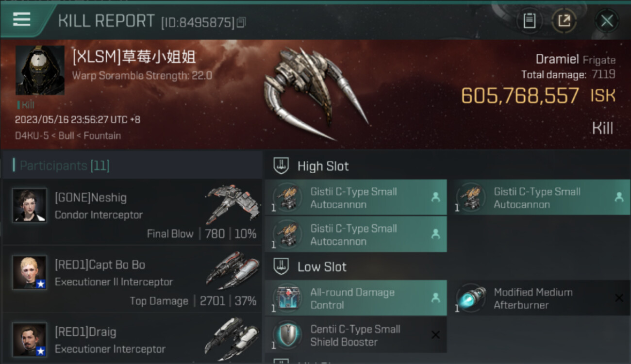
Task: Click the High Slot section icon
Action: [282, 165]
